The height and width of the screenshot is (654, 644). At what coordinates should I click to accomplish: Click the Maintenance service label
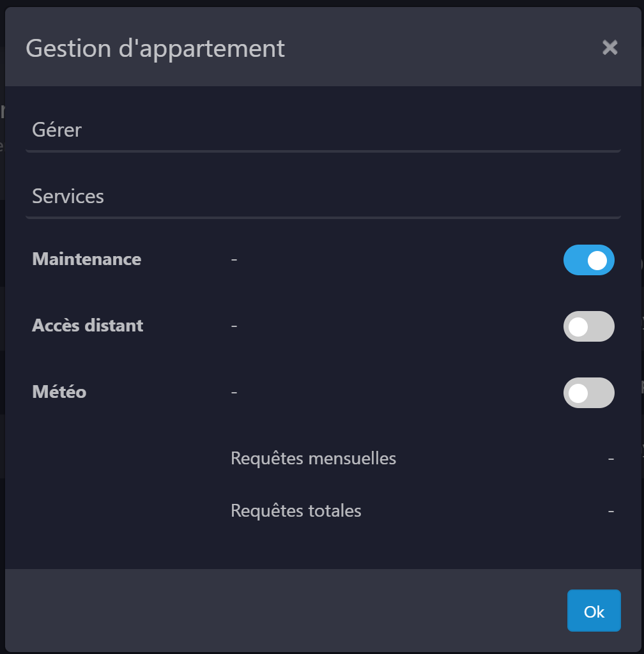click(87, 259)
